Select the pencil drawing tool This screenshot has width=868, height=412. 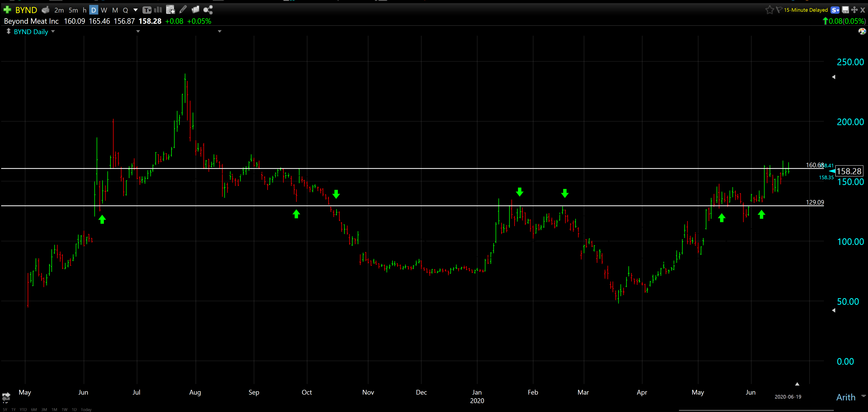tap(183, 9)
